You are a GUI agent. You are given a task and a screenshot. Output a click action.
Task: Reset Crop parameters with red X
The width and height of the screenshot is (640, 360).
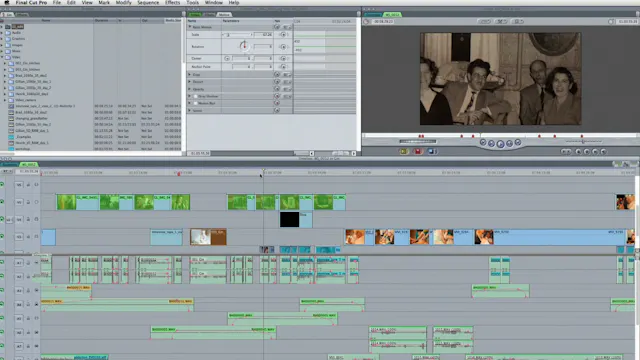[277, 75]
